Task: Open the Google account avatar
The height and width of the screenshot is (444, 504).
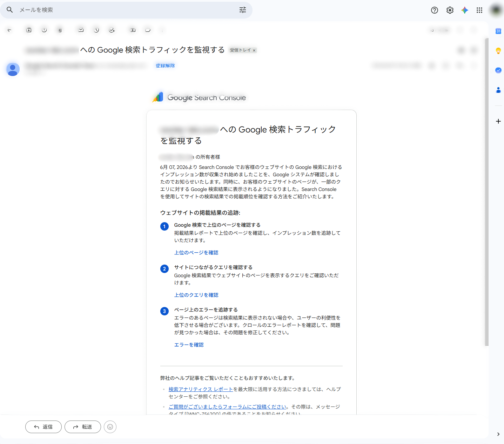Action: [x=496, y=10]
